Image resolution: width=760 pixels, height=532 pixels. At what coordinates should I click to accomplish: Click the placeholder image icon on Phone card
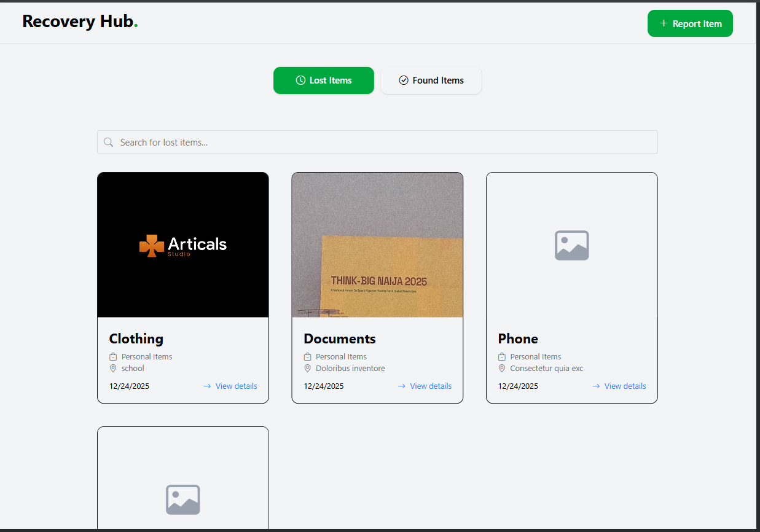click(571, 245)
